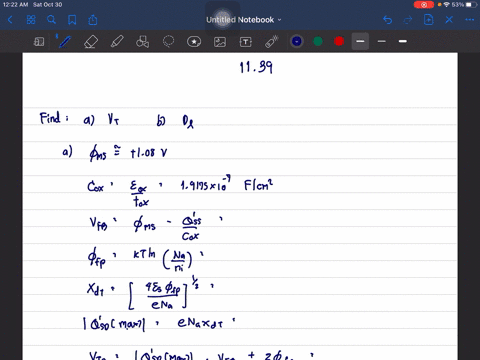
Task: Go back with the left arrow
Action: (x=10, y=20)
